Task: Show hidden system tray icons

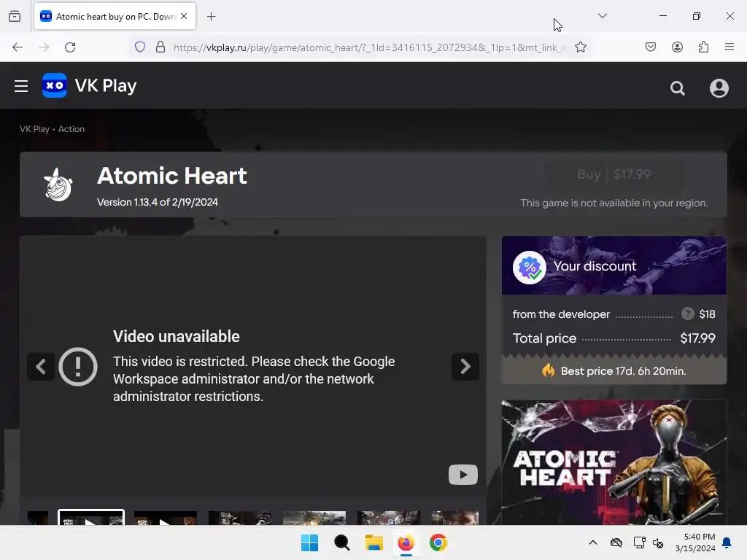Action: point(592,542)
